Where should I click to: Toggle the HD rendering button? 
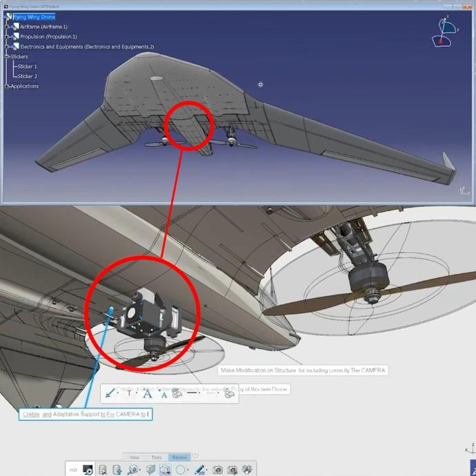click(x=73, y=470)
